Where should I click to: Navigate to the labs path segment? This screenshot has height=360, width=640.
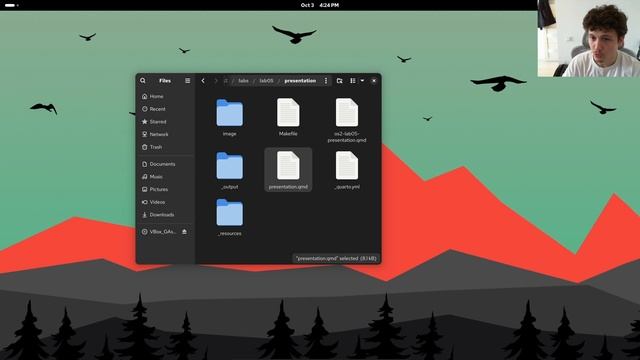pos(243,81)
